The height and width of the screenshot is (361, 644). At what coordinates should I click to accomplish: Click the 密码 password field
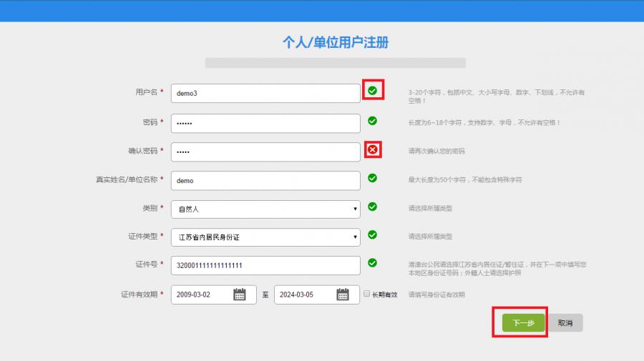pos(265,123)
